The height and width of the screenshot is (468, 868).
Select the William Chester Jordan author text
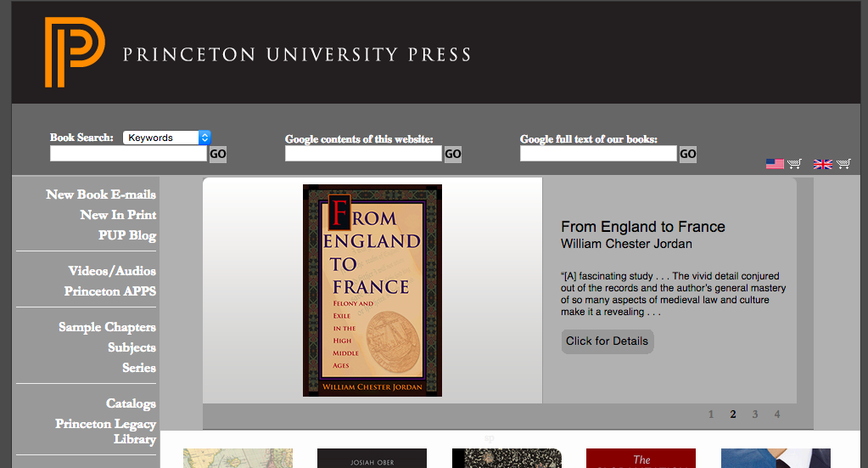click(x=626, y=244)
